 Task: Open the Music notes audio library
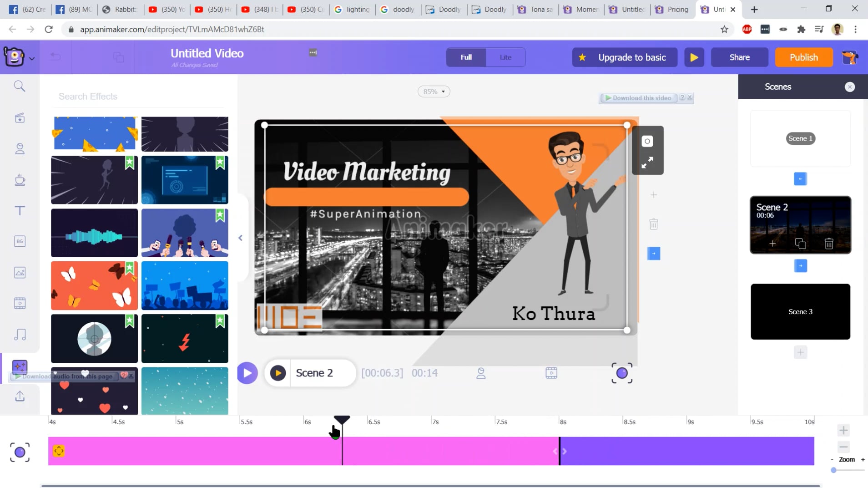coord(20,335)
